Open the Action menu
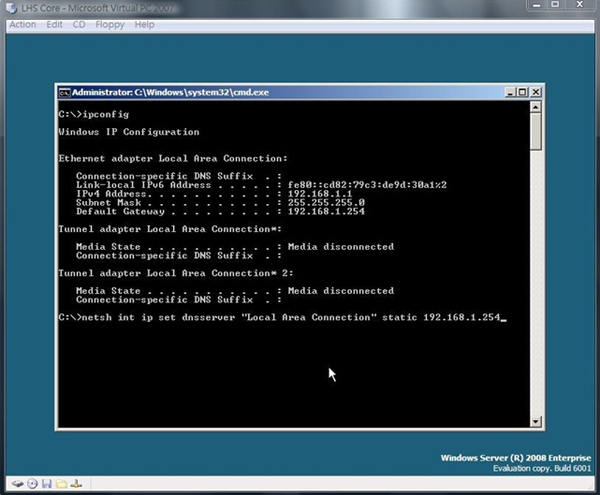Screen dimensions: 600x495 coord(22,24)
